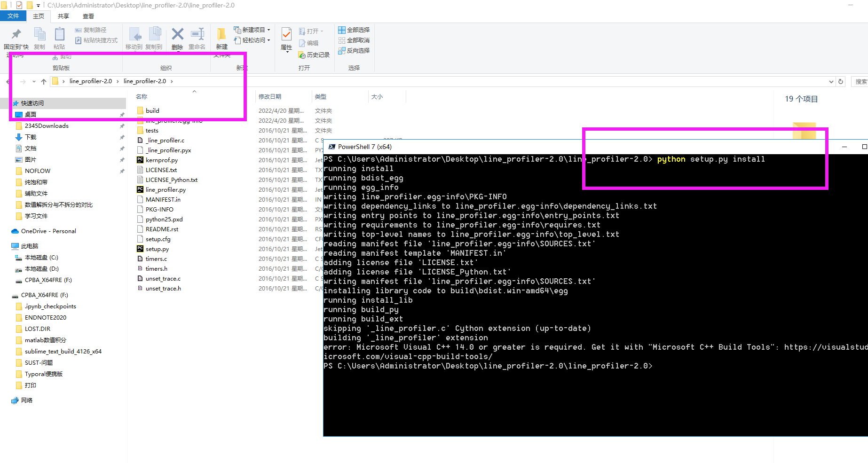868x463 pixels.
Task: Select the build folder
Action: [152, 111]
